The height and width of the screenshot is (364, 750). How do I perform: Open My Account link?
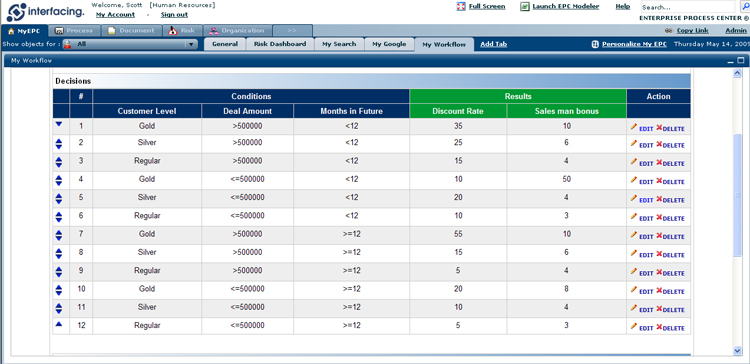coord(115,15)
